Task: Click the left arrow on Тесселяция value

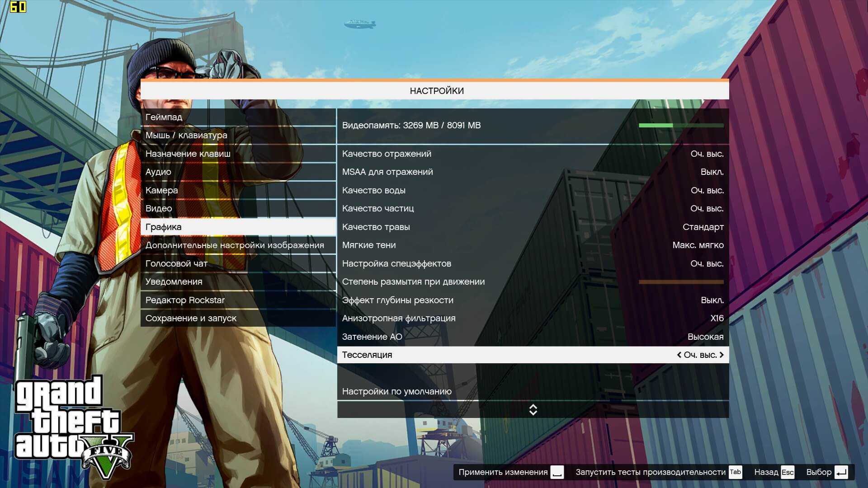Action: pyautogui.click(x=679, y=355)
